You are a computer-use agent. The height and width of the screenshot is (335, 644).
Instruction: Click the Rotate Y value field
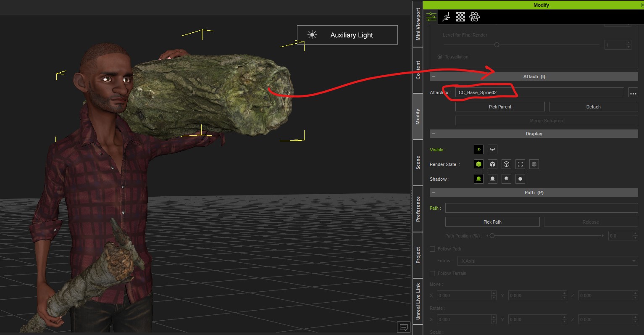[x=534, y=319]
